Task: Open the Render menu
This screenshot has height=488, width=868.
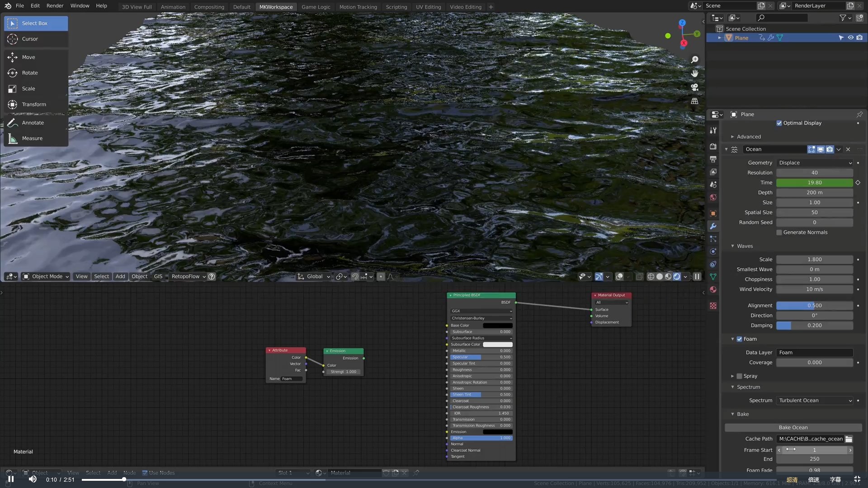Action: [x=55, y=6]
